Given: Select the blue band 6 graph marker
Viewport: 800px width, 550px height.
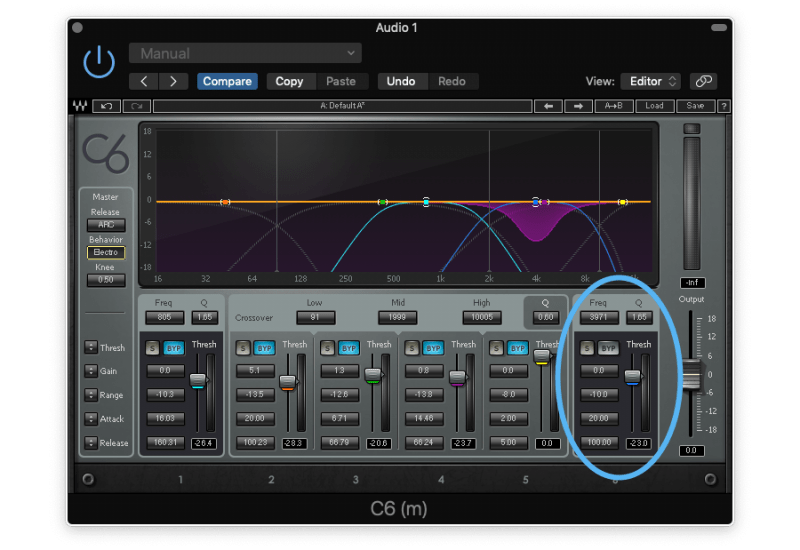Looking at the screenshot, I should pos(535,202).
